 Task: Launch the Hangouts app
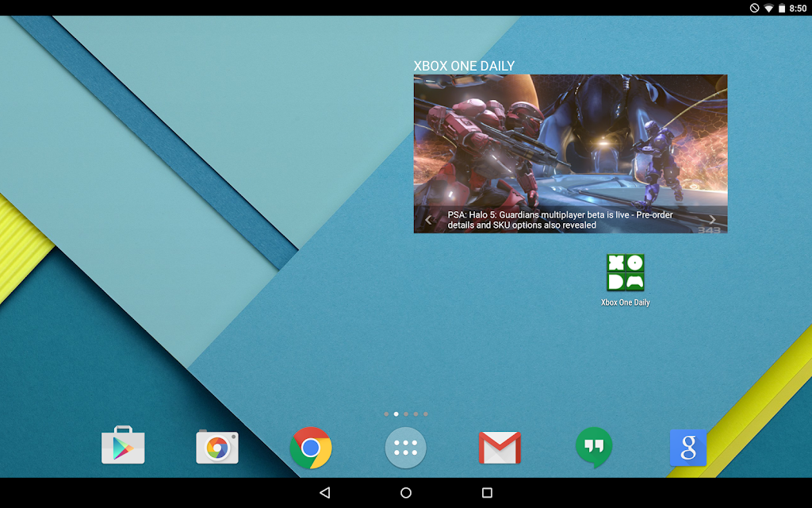[594, 448]
